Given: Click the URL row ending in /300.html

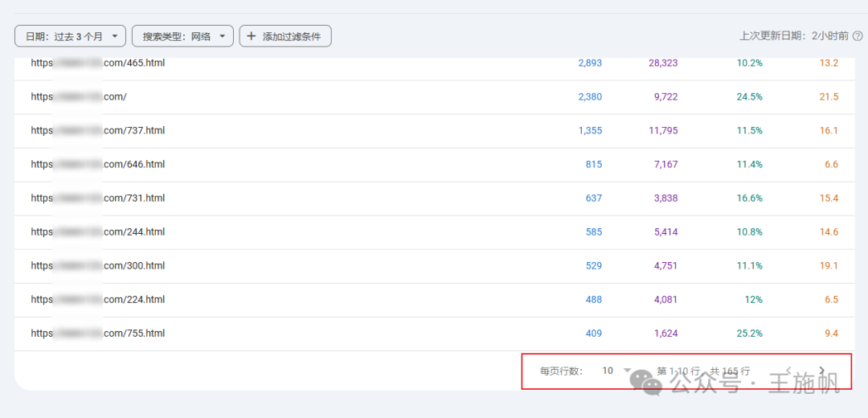Looking at the screenshot, I should pyautogui.click(x=434, y=266).
